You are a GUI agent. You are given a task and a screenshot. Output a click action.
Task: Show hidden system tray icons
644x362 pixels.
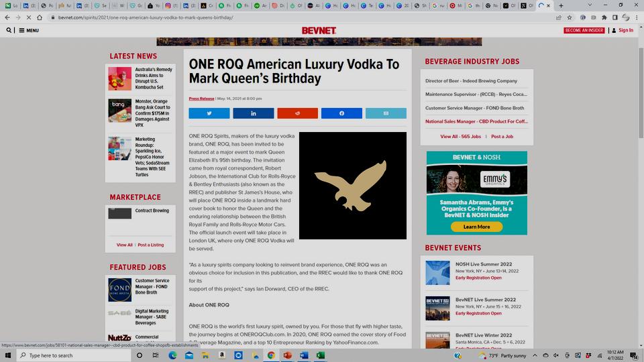pos(535,355)
